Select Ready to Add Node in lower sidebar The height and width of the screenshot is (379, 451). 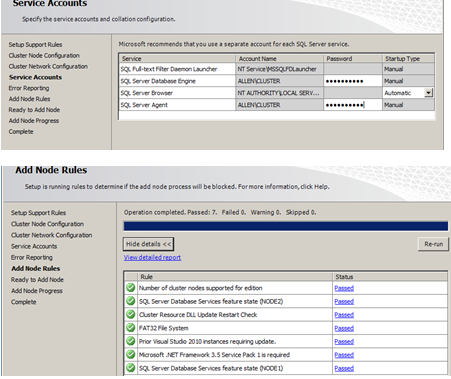pos(37,280)
